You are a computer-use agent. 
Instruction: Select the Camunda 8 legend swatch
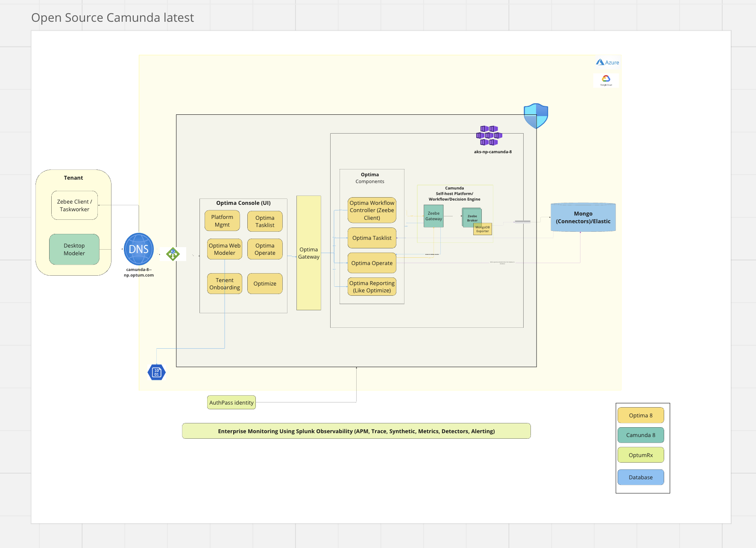point(641,435)
